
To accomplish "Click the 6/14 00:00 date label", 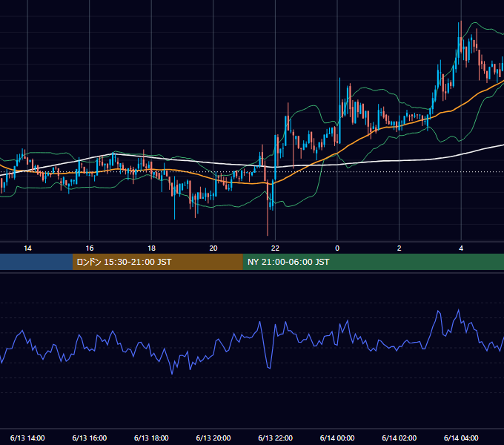I will [337, 438].
